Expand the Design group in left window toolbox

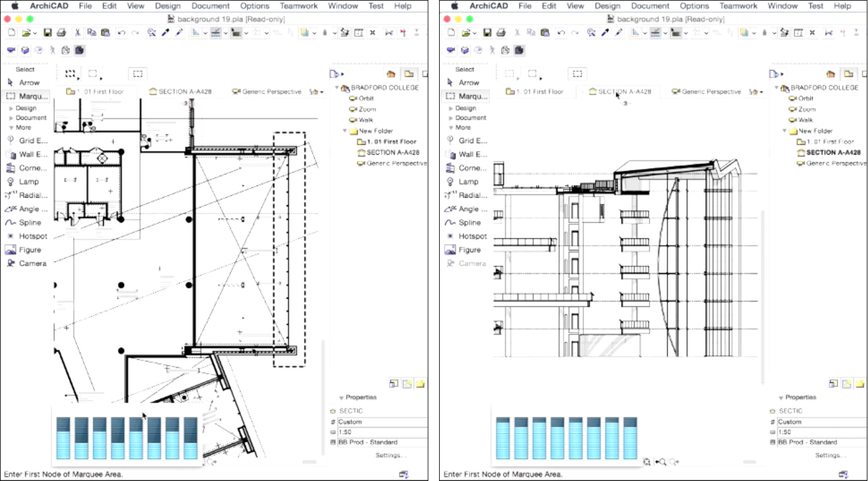pyautogui.click(x=11, y=108)
